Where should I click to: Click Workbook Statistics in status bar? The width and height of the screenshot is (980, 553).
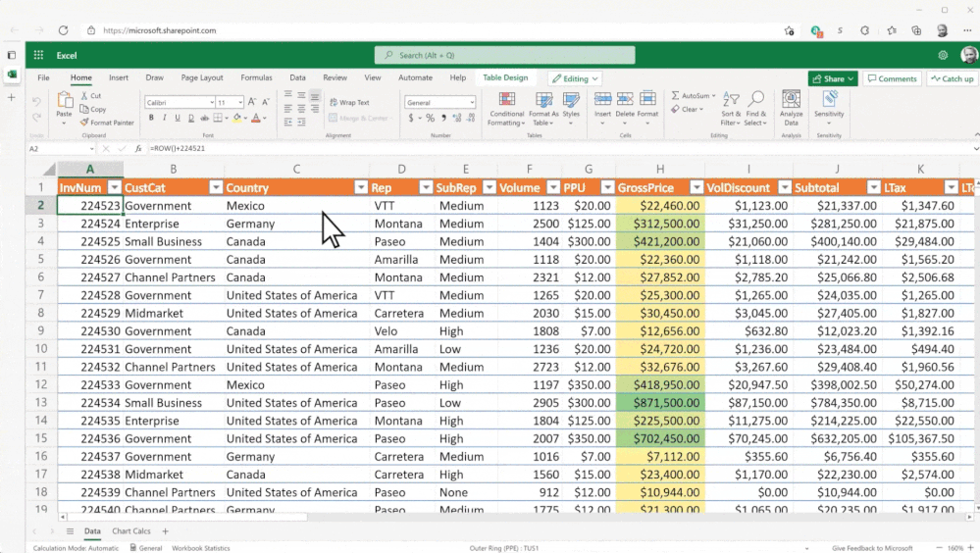click(201, 548)
